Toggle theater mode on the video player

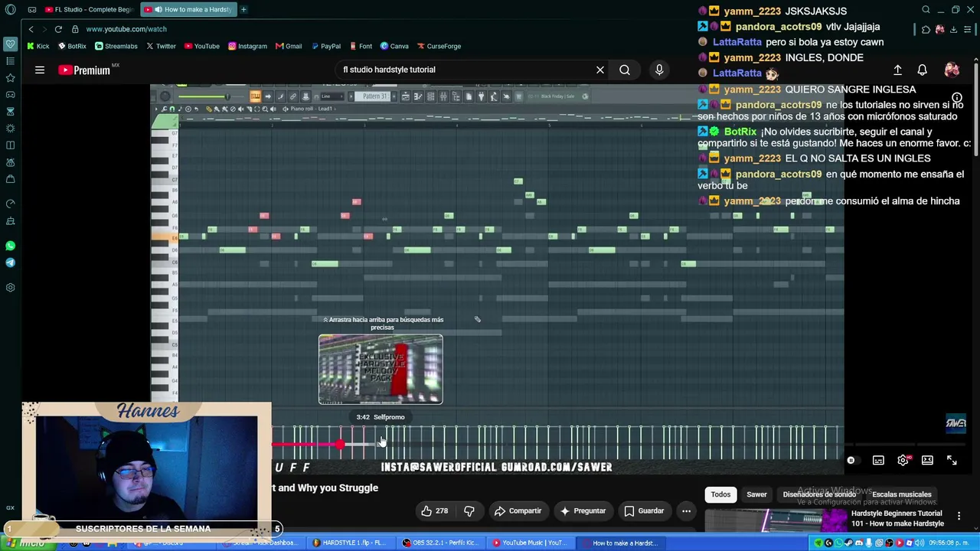point(927,461)
